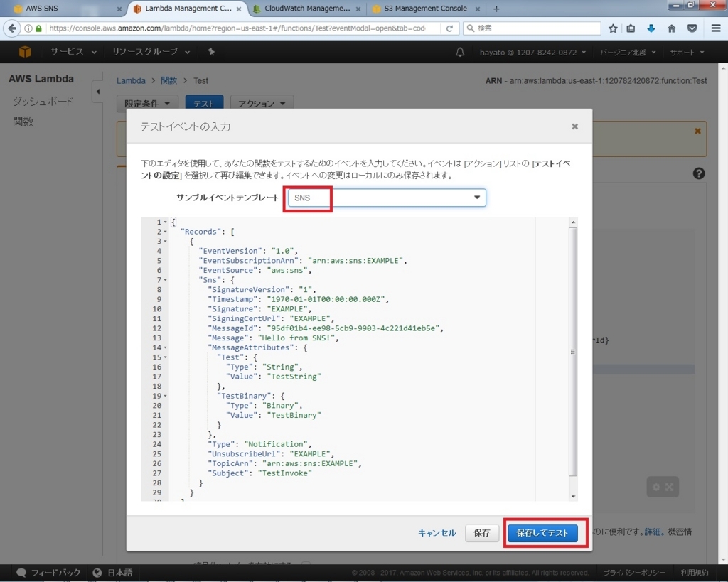
Task: Click the AWS cube logo
Action: coord(25,52)
